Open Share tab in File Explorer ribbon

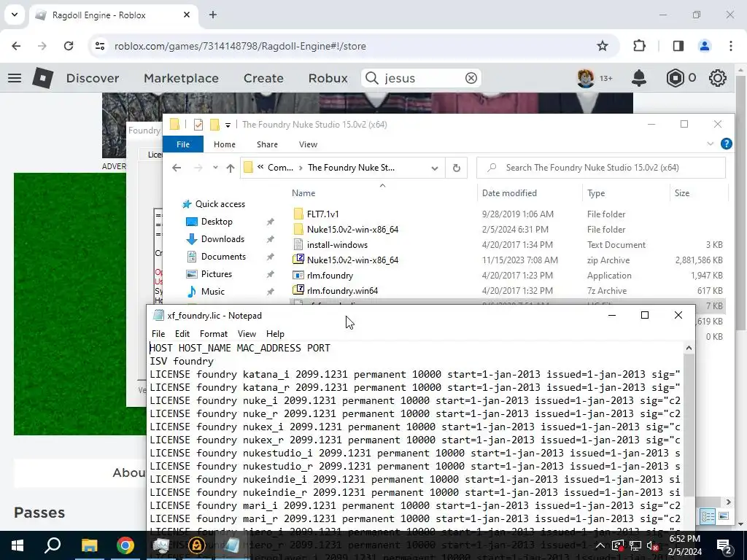tap(267, 144)
